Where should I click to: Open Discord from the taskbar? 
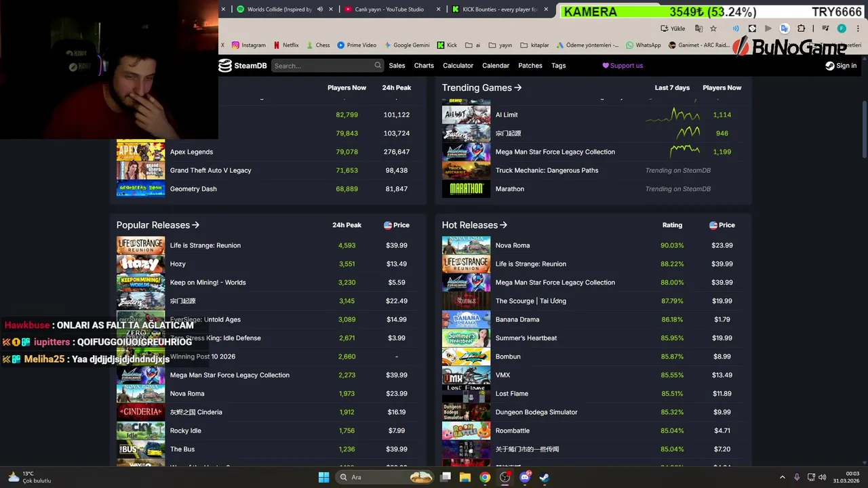[x=525, y=477]
